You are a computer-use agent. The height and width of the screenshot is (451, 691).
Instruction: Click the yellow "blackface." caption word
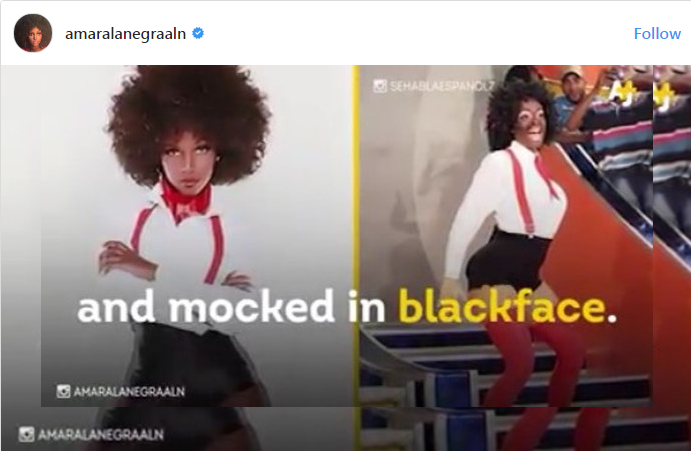(507, 306)
